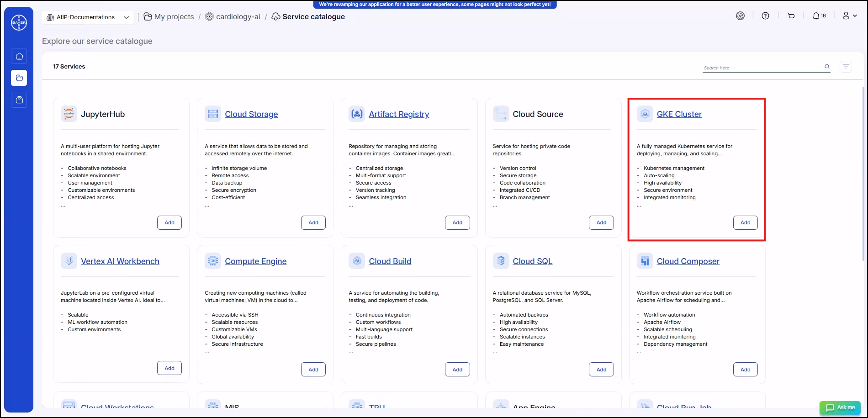Add the Artifact Registry service
This screenshot has height=418, width=868.
[457, 222]
